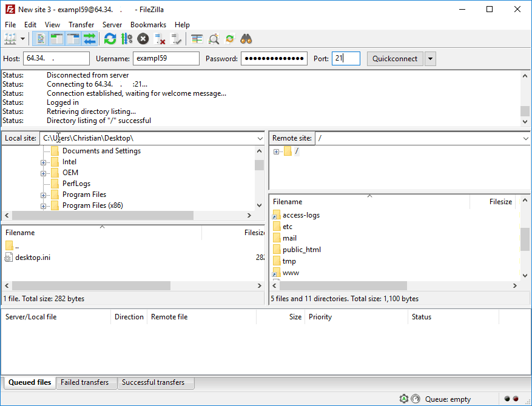Viewport: 532px width, 406px height.
Task: Switch to Failed transfers tab
Action: 84,382
